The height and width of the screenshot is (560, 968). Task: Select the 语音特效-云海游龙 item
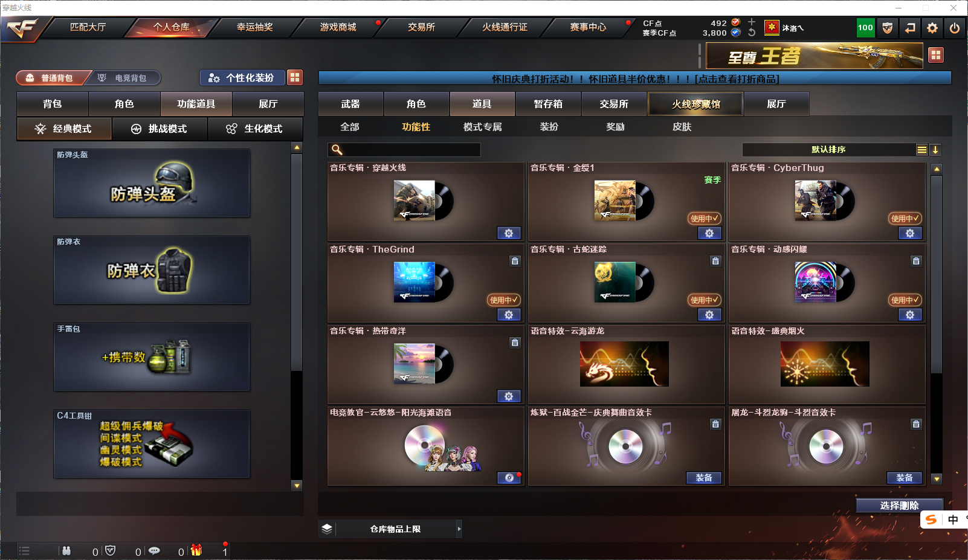pos(626,364)
